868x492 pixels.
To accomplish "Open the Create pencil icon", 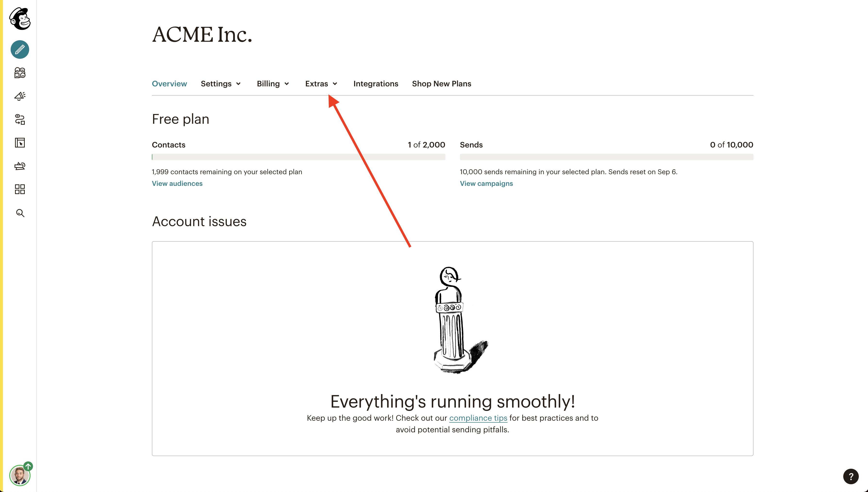I will coord(20,49).
